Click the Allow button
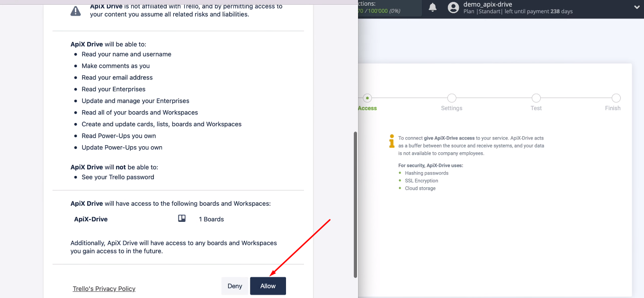The width and height of the screenshot is (644, 298). (x=268, y=286)
